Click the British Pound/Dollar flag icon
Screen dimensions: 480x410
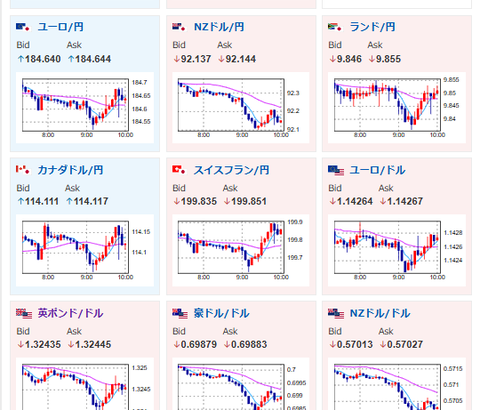[24, 314]
